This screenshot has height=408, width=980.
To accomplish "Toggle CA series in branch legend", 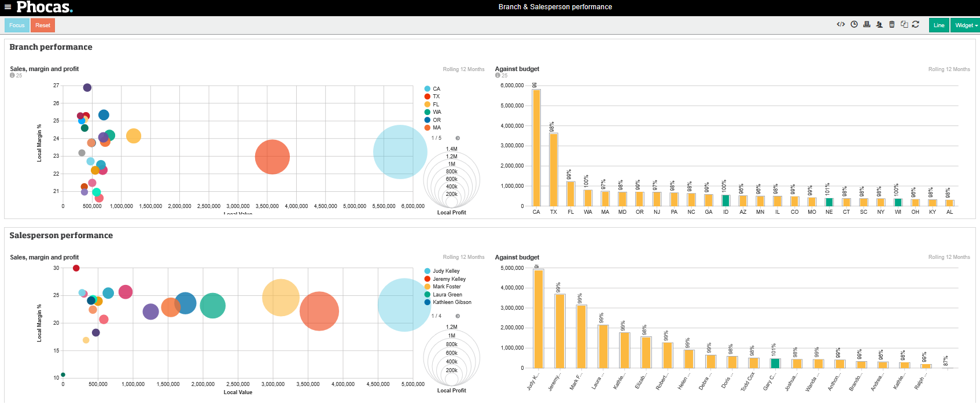I will pyautogui.click(x=436, y=89).
